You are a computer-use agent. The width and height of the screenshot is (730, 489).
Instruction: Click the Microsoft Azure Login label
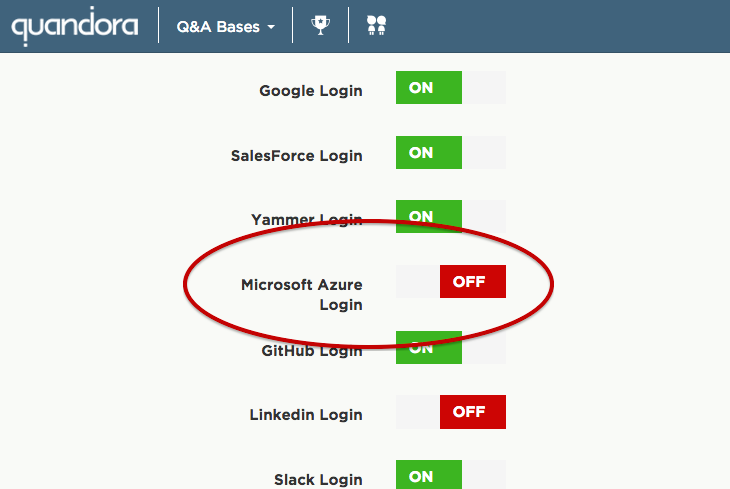[x=302, y=294]
